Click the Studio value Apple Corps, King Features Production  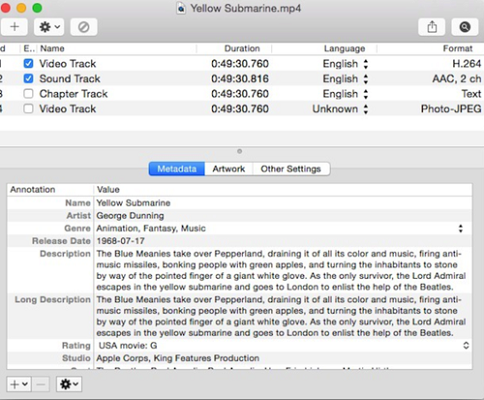178,358
